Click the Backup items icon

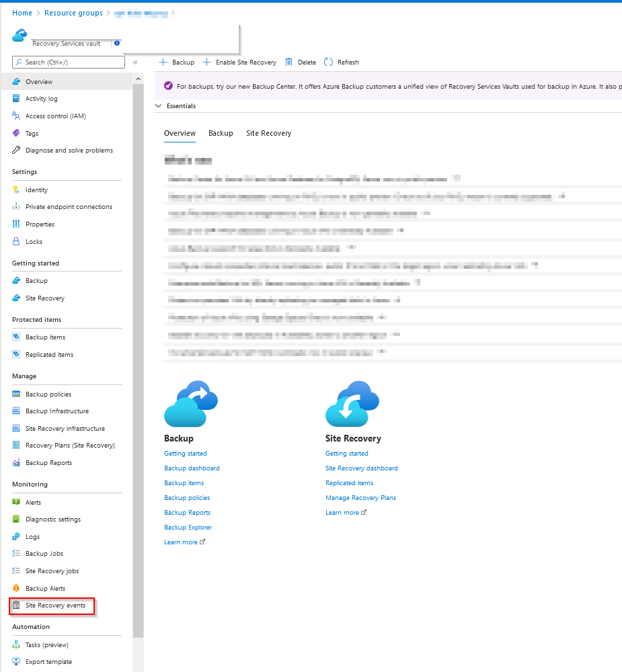pyautogui.click(x=16, y=337)
